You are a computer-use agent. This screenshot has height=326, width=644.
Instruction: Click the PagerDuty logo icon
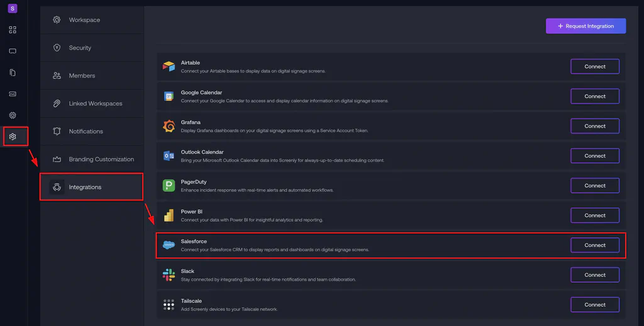[x=169, y=185]
